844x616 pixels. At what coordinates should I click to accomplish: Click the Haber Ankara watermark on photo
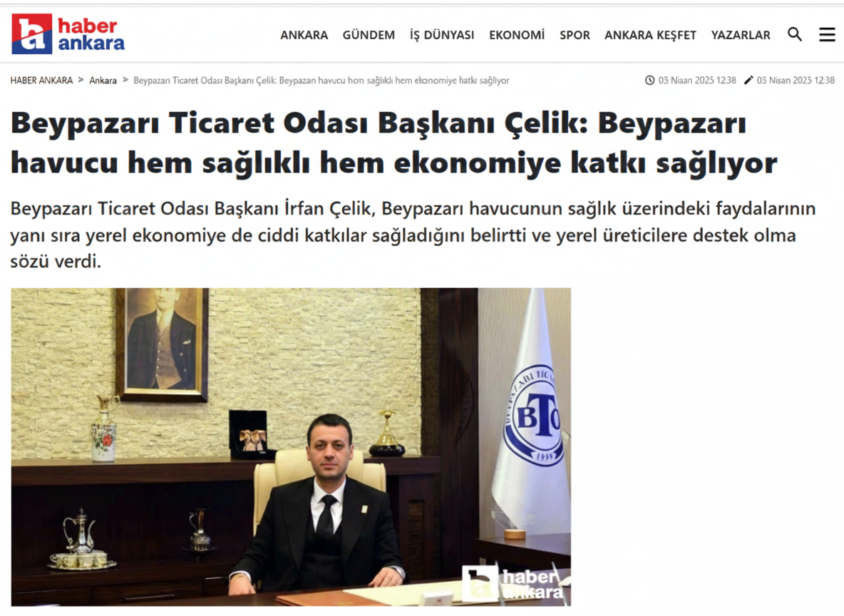[513, 584]
